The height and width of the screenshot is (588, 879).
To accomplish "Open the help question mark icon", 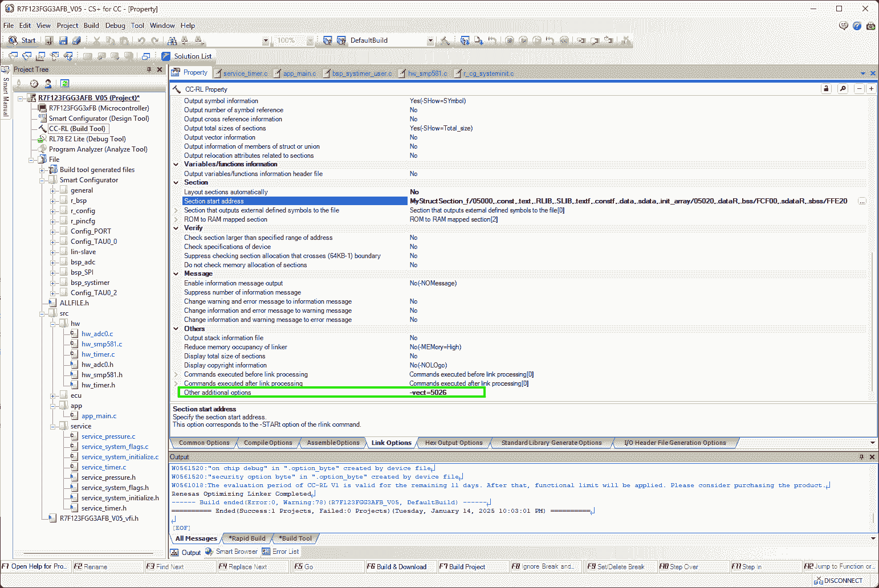I will click(857, 26).
